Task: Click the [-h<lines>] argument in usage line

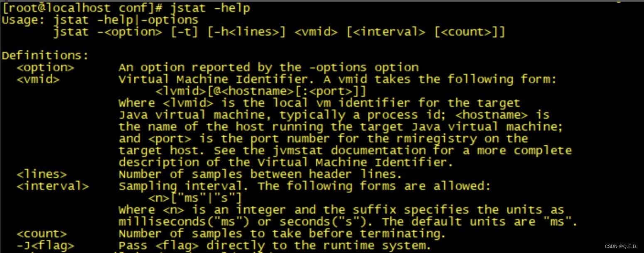Action: tap(247, 32)
